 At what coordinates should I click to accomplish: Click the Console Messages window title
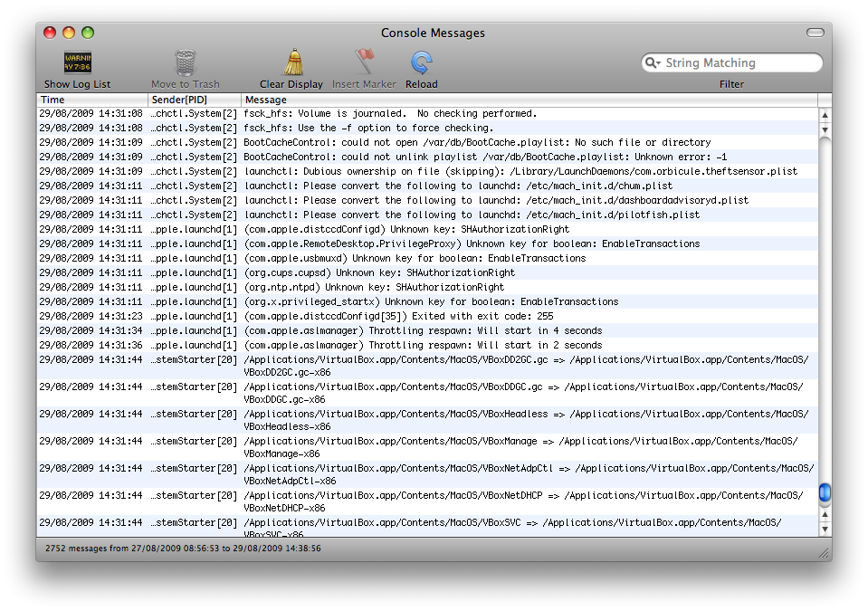click(x=433, y=33)
